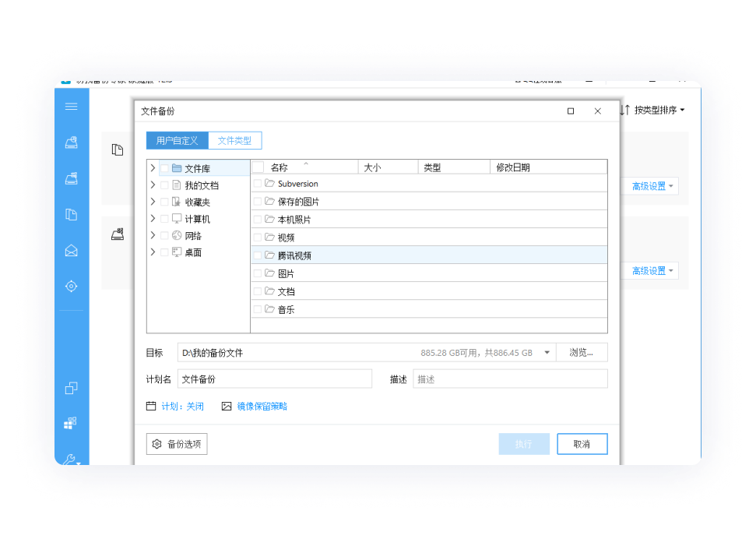This screenshot has width=756, height=546.
Task: Expand the 计算机 tree node
Action: click(x=153, y=219)
